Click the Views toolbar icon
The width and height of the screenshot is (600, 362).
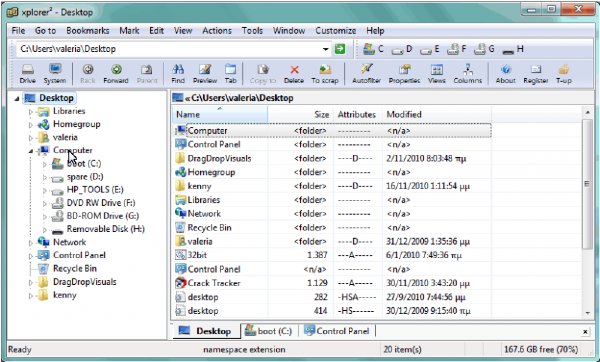pyautogui.click(x=437, y=73)
